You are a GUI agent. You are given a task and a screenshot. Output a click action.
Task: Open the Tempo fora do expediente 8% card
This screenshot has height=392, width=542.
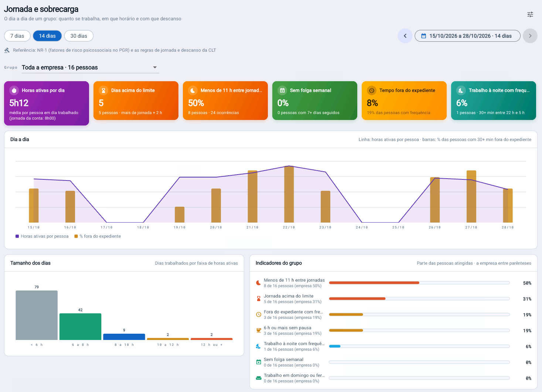tap(404, 100)
